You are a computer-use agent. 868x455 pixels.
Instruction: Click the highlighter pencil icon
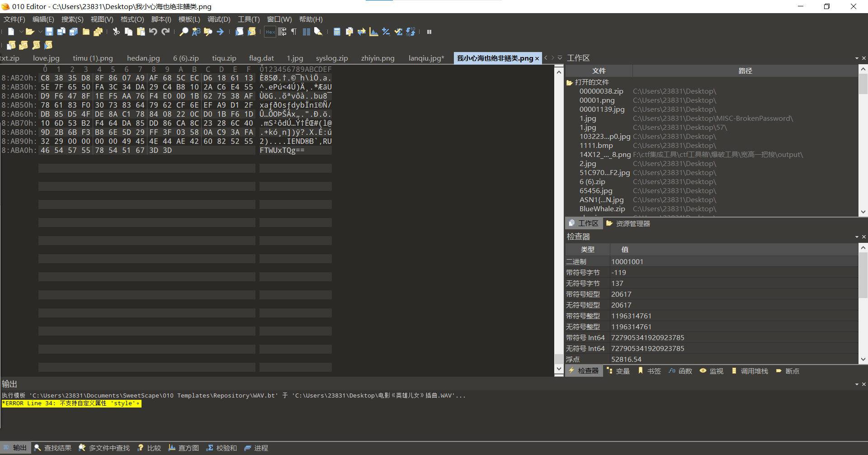point(318,32)
